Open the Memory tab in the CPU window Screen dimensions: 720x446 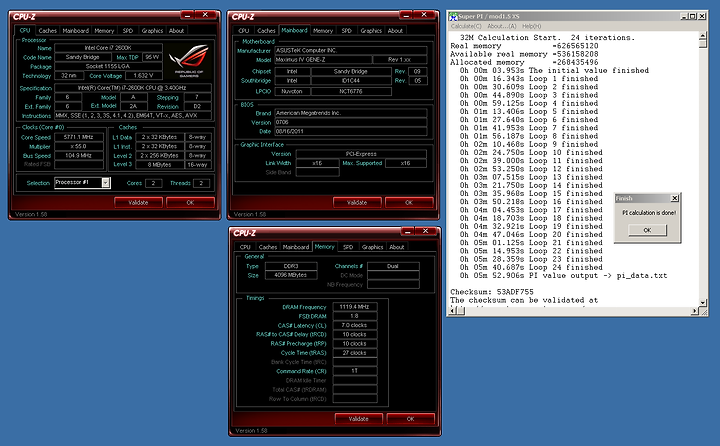point(104,31)
